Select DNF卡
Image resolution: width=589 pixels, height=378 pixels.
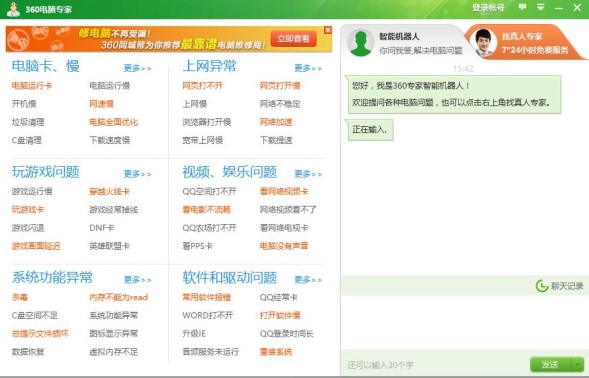point(101,228)
